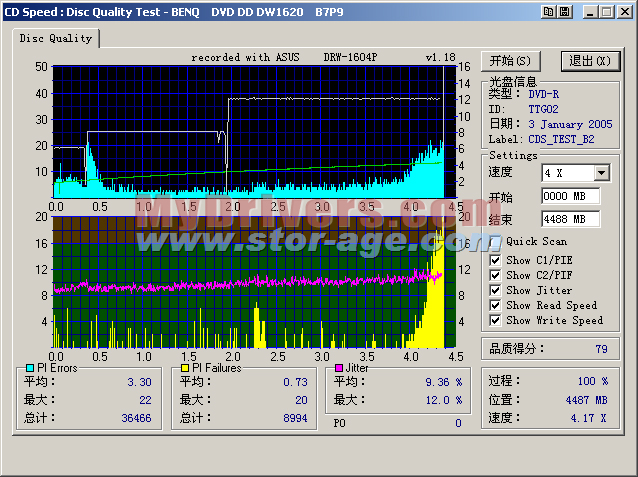Open the 4 X speed dropdown
638x477 pixels.
click(x=601, y=173)
